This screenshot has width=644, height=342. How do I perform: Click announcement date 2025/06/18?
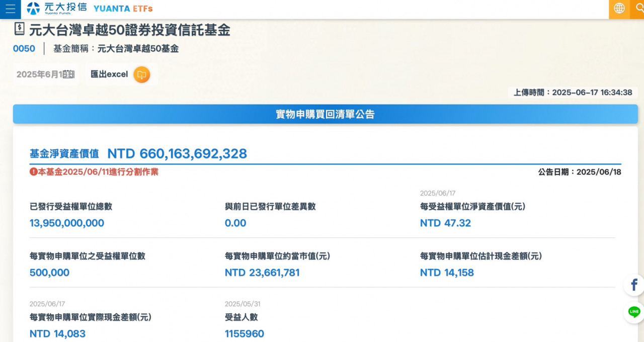(599, 172)
